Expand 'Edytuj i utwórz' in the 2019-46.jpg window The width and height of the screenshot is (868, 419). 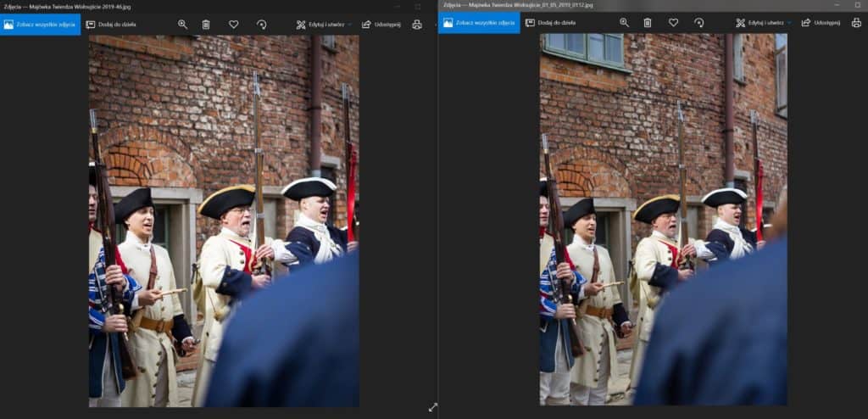[x=324, y=25]
